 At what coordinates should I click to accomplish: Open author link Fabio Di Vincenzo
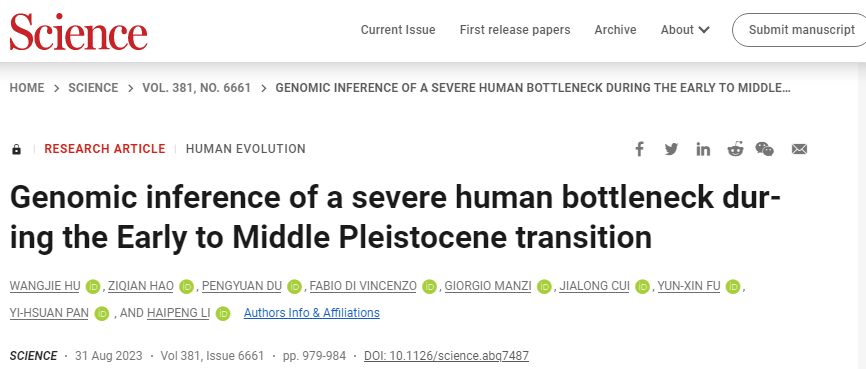pyautogui.click(x=363, y=286)
